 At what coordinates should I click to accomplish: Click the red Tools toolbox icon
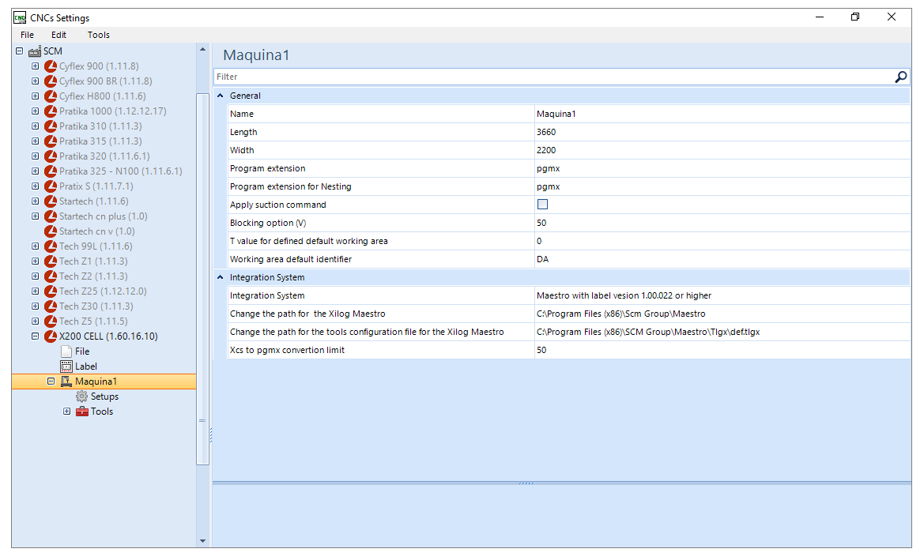click(x=82, y=412)
